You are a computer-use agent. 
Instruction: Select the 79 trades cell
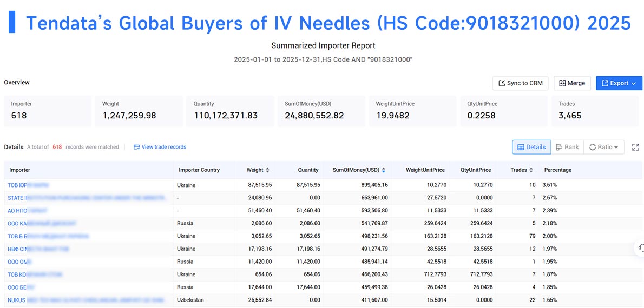tap(533, 236)
